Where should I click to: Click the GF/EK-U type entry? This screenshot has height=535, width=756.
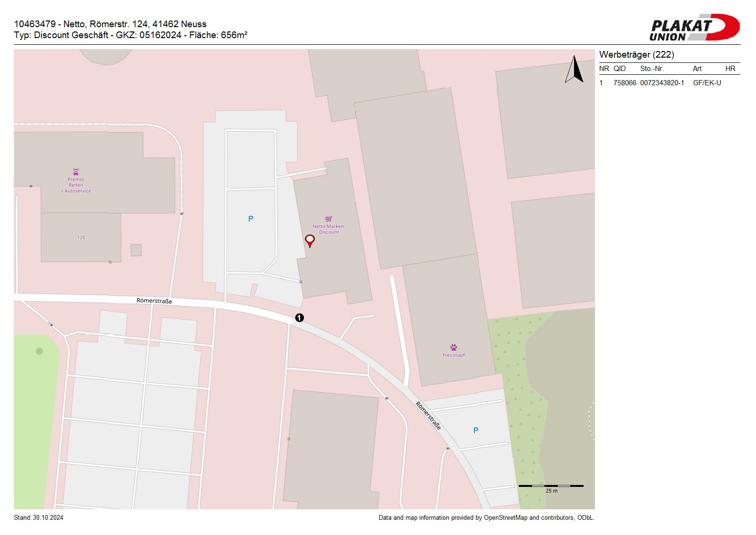(x=707, y=83)
